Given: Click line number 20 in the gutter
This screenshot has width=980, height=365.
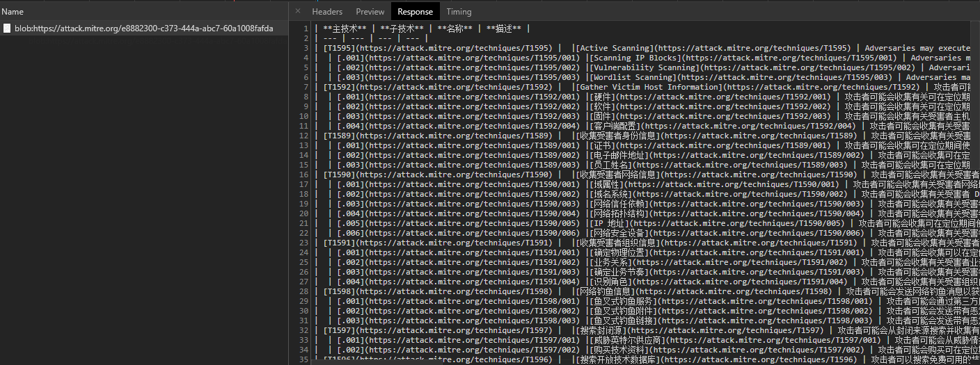Looking at the screenshot, I should (303, 213).
